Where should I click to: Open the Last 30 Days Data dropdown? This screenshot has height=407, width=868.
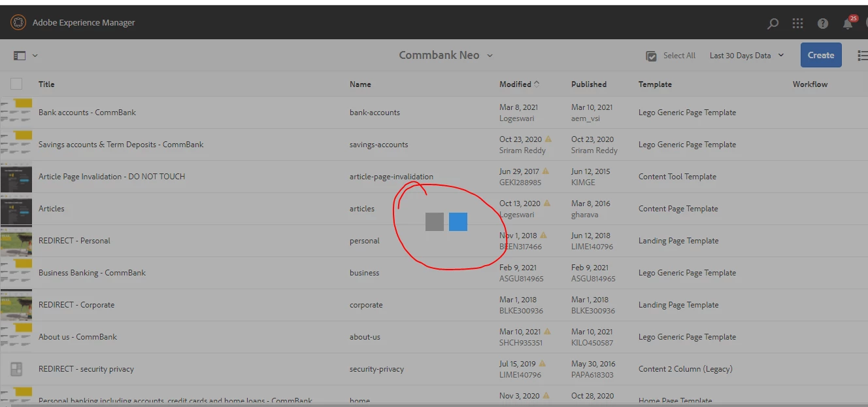coord(746,56)
